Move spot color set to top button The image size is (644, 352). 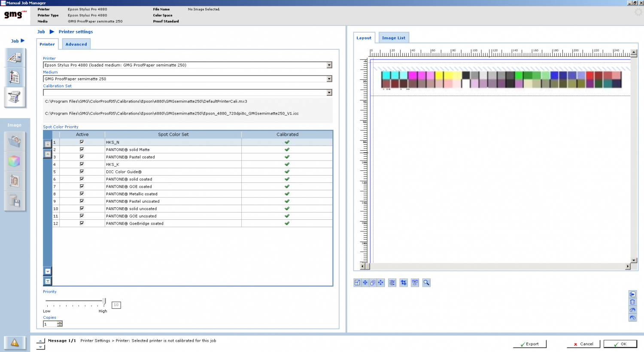[48, 144]
